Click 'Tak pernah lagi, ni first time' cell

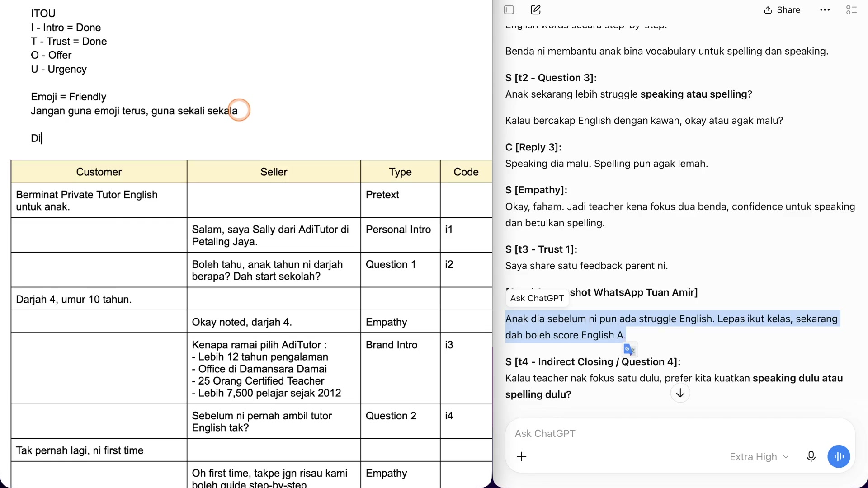click(x=99, y=450)
